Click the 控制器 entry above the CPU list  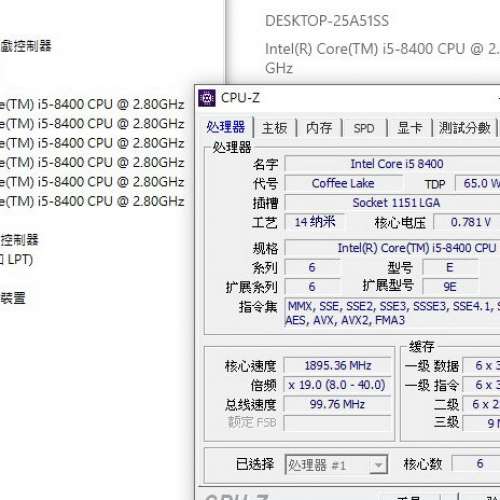point(26,46)
